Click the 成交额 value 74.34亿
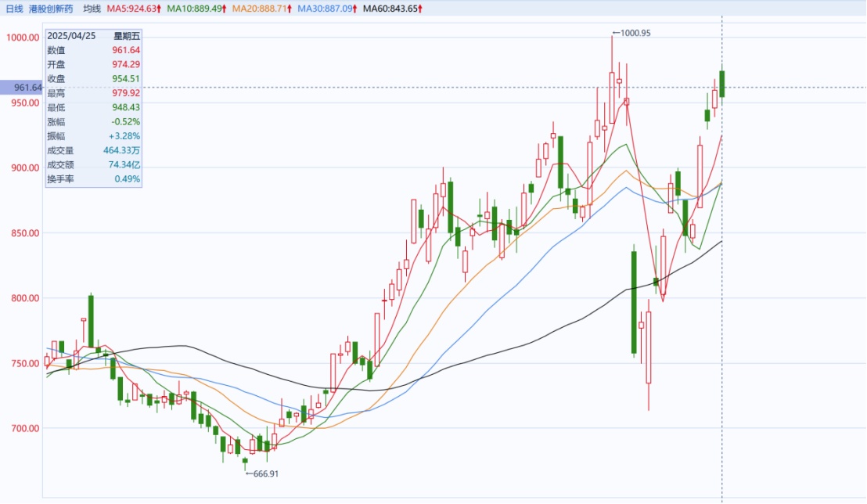 (x=124, y=165)
